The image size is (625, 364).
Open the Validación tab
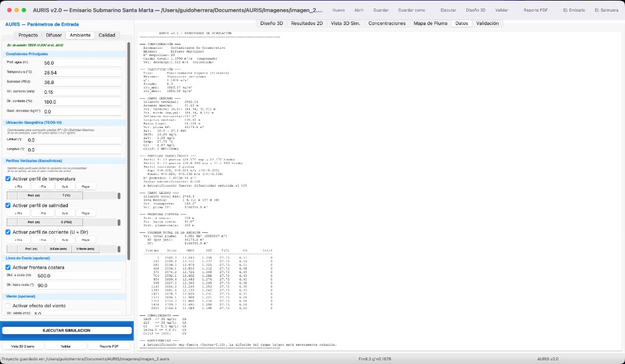point(488,24)
